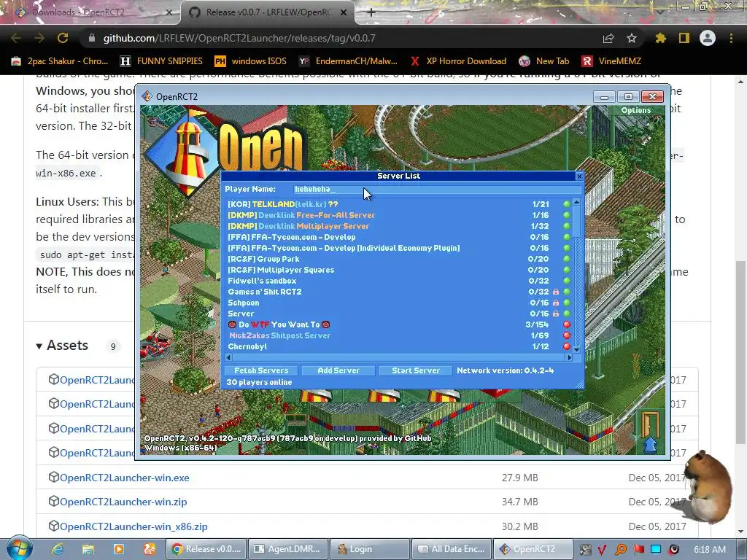Open the Options menu in OpenRCT2
This screenshot has height=560, width=747.
pyautogui.click(x=635, y=110)
